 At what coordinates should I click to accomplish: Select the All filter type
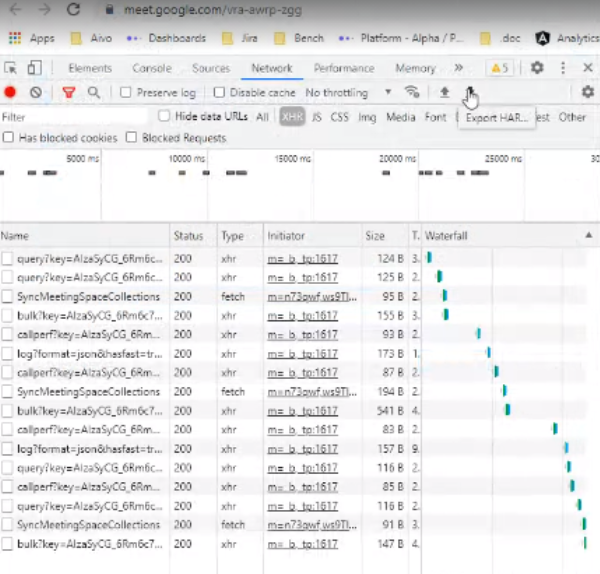(262, 117)
